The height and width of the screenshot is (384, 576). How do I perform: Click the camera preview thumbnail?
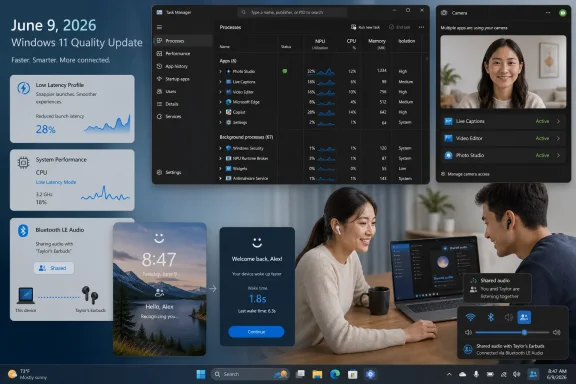[503, 72]
